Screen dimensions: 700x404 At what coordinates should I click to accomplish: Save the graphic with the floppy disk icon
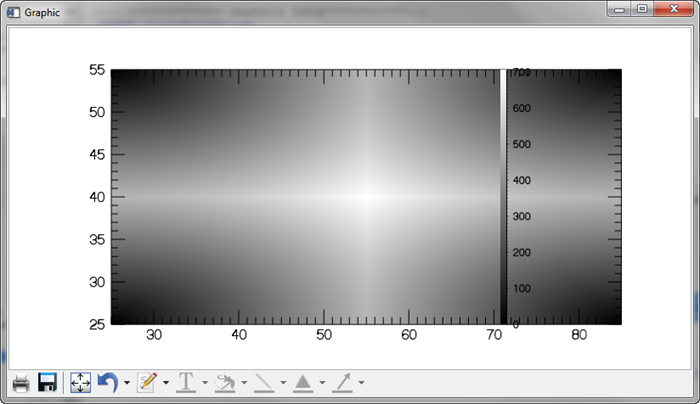coord(47,383)
